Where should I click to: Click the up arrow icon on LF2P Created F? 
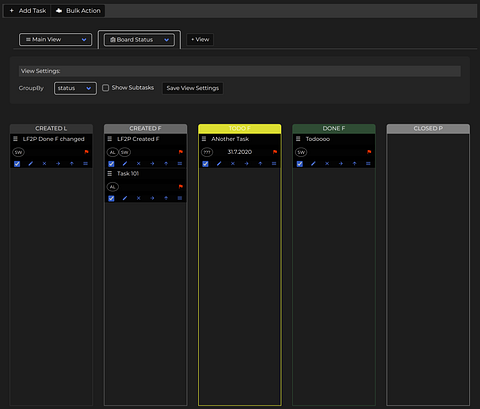tap(166, 164)
